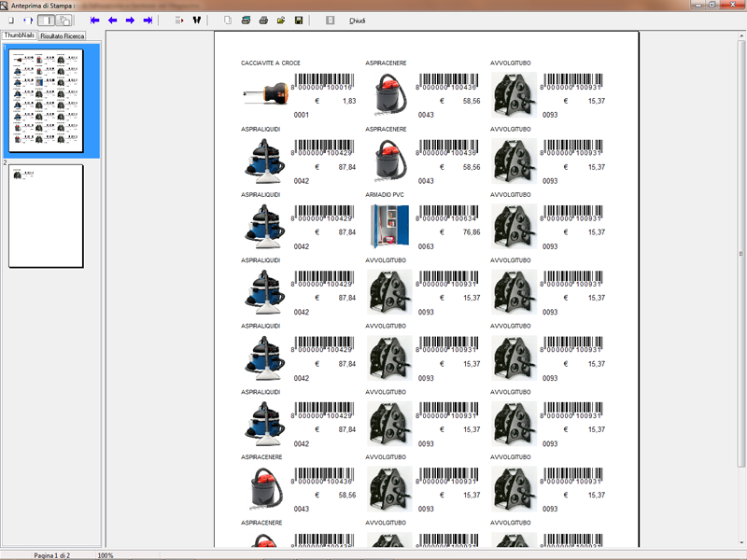747x560 pixels.
Task: Click the grey disabled toolbar icon before Chiudi
Action: tap(330, 21)
